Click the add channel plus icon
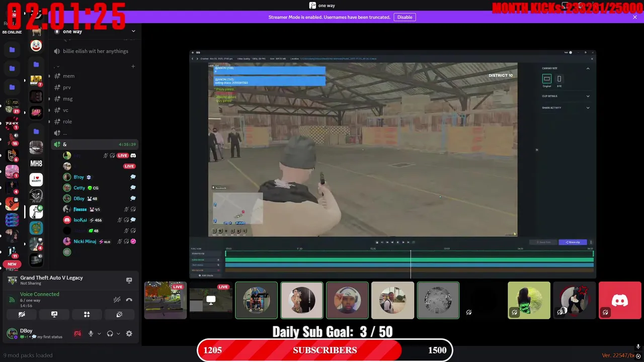 pyautogui.click(x=133, y=66)
